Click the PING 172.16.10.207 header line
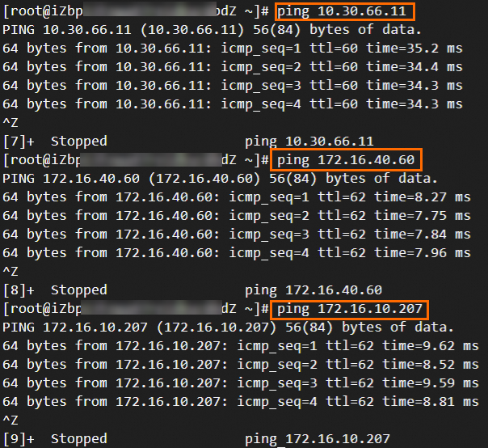 [228, 328]
